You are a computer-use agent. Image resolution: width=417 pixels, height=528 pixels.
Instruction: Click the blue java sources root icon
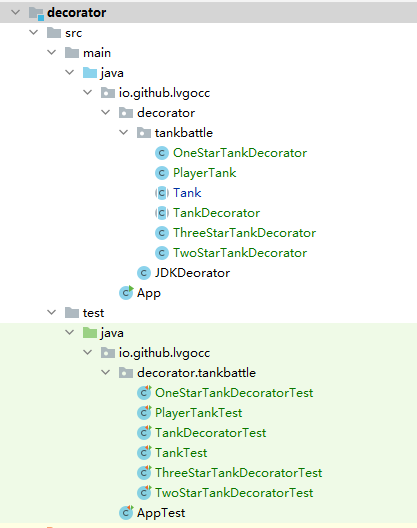(90, 72)
